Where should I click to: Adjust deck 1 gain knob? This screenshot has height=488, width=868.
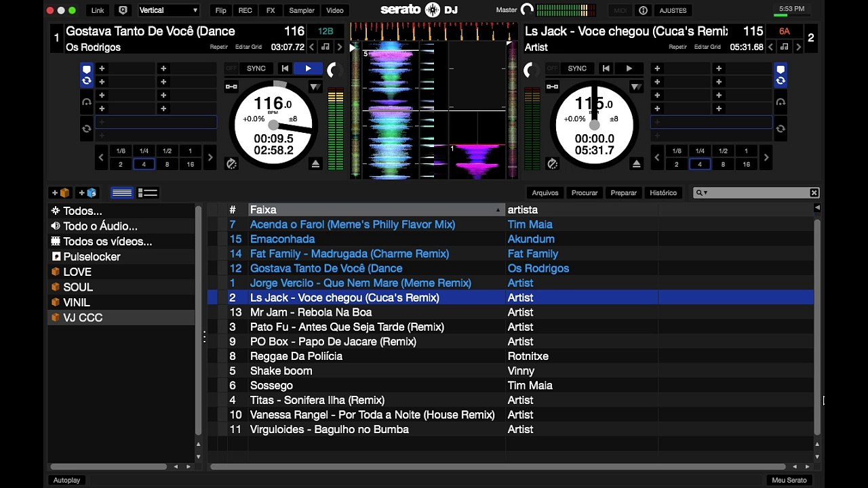pos(334,70)
